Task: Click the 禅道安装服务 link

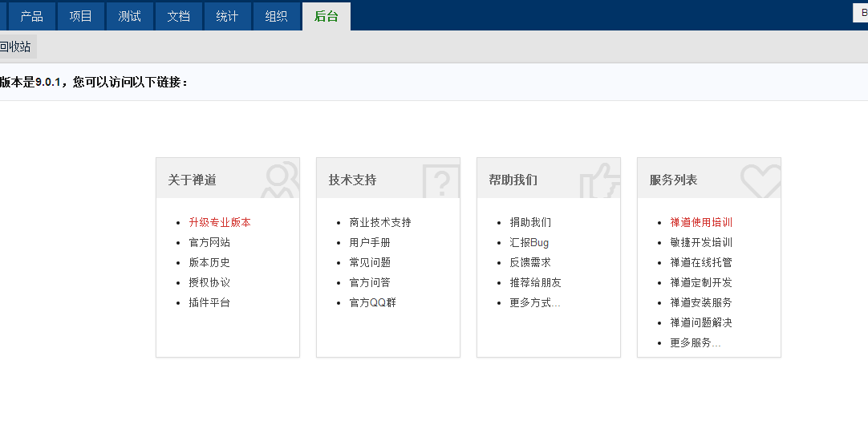Action: point(701,302)
